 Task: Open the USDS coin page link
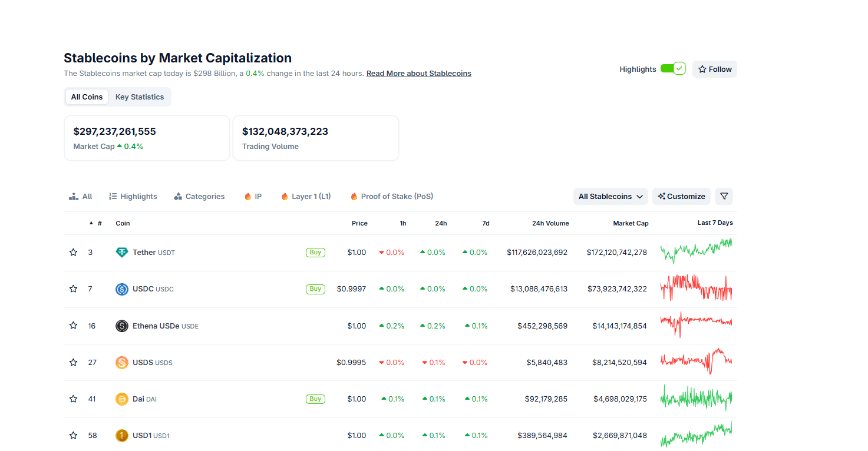click(153, 363)
